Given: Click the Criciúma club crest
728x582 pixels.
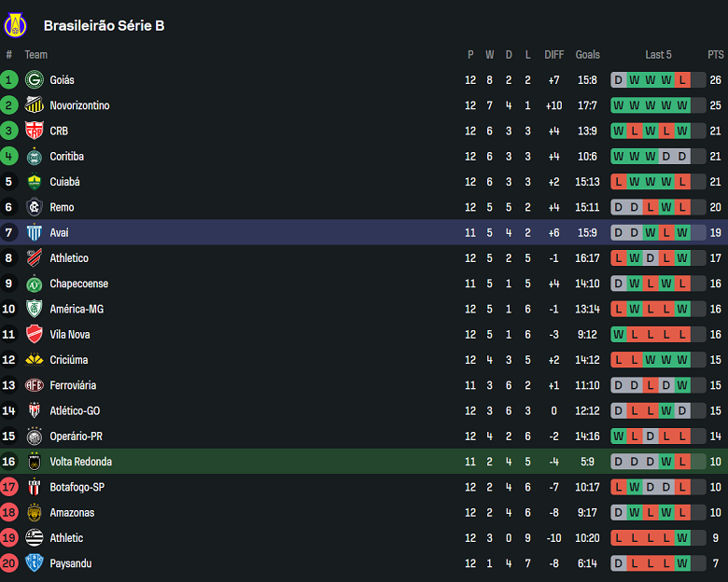Looking at the screenshot, I should pos(35,360).
